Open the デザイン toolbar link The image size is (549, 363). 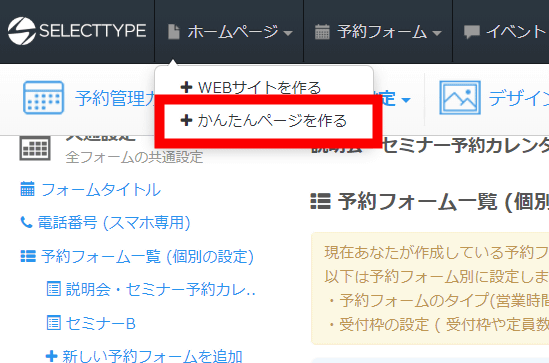[519, 98]
